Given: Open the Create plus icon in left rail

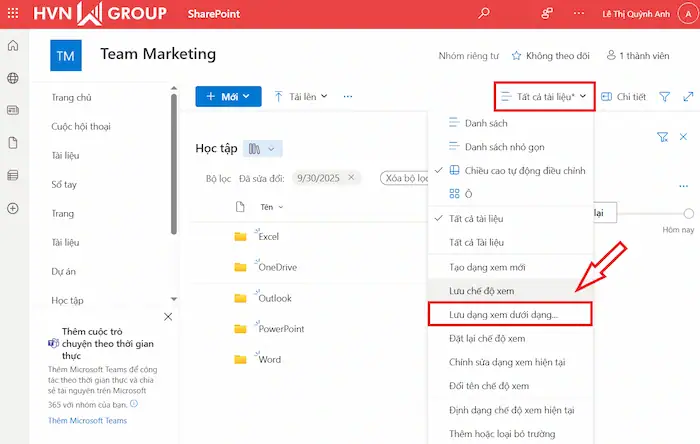Looking at the screenshot, I should 13,208.
